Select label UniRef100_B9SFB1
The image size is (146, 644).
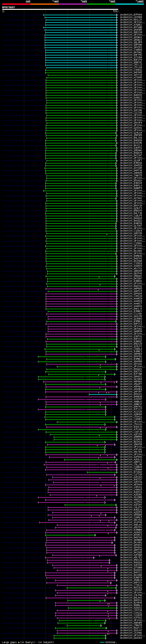point(131,357)
